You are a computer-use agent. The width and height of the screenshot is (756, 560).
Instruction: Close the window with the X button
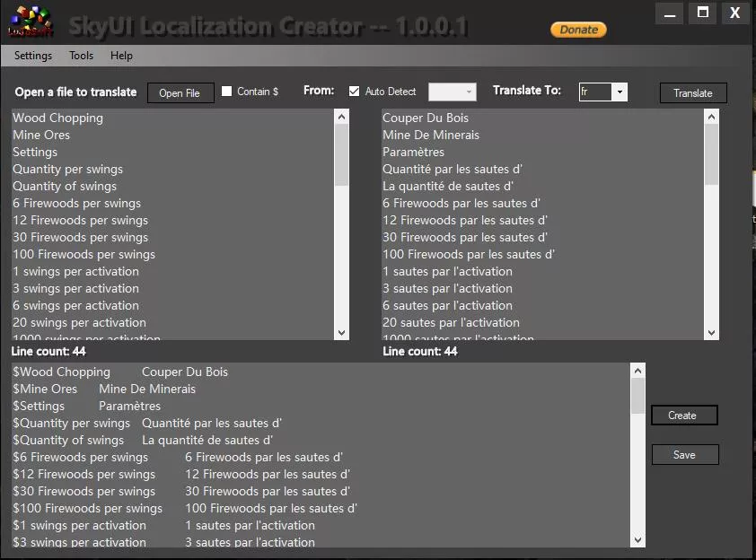pos(734,13)
